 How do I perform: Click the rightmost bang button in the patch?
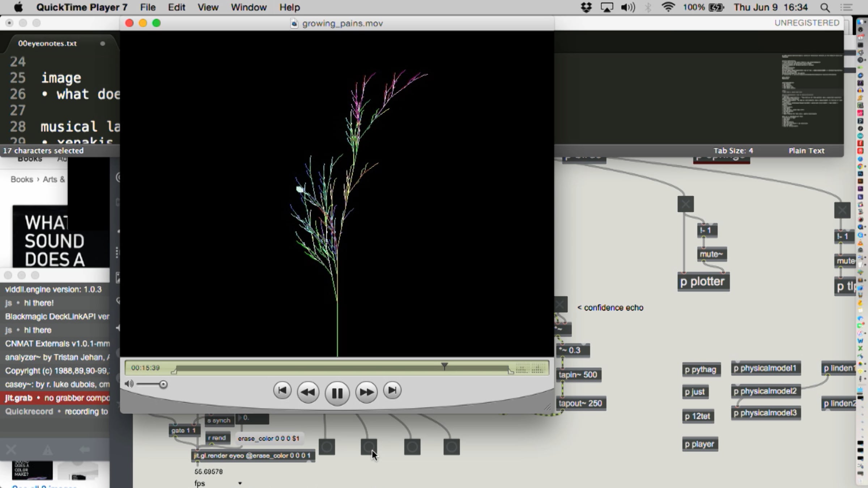point(451,447)
